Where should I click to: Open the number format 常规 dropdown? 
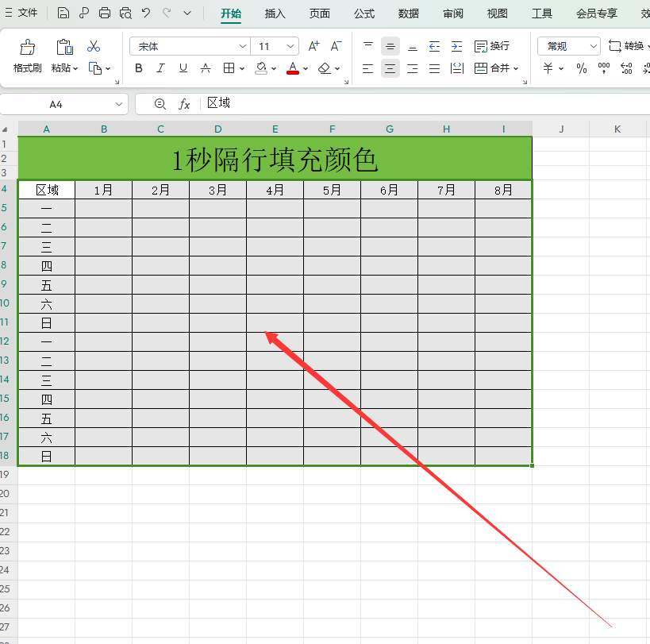[x=594, y=46]
